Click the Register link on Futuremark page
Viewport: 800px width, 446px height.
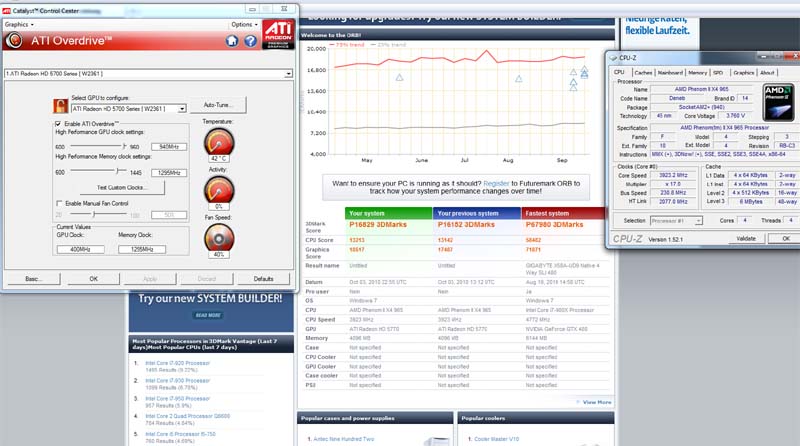496,183
